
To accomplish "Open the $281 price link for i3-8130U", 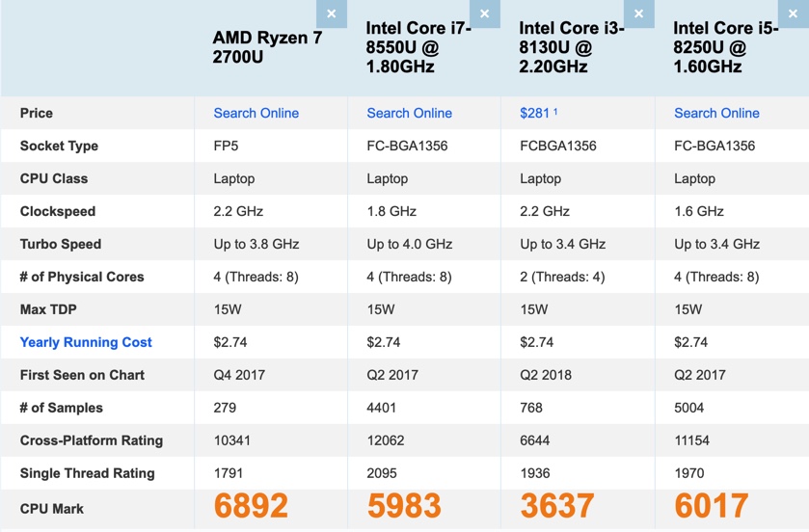I will [x=534, y=113].
